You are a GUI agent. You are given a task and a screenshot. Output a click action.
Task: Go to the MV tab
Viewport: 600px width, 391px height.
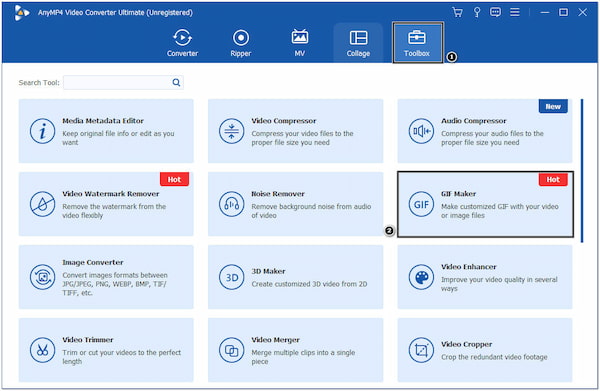point(300,43)
